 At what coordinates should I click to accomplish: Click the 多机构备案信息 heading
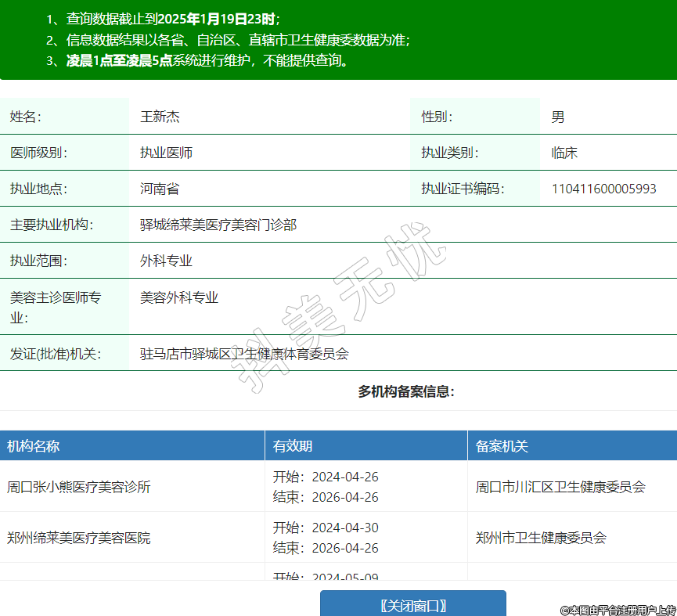point(406,391)
